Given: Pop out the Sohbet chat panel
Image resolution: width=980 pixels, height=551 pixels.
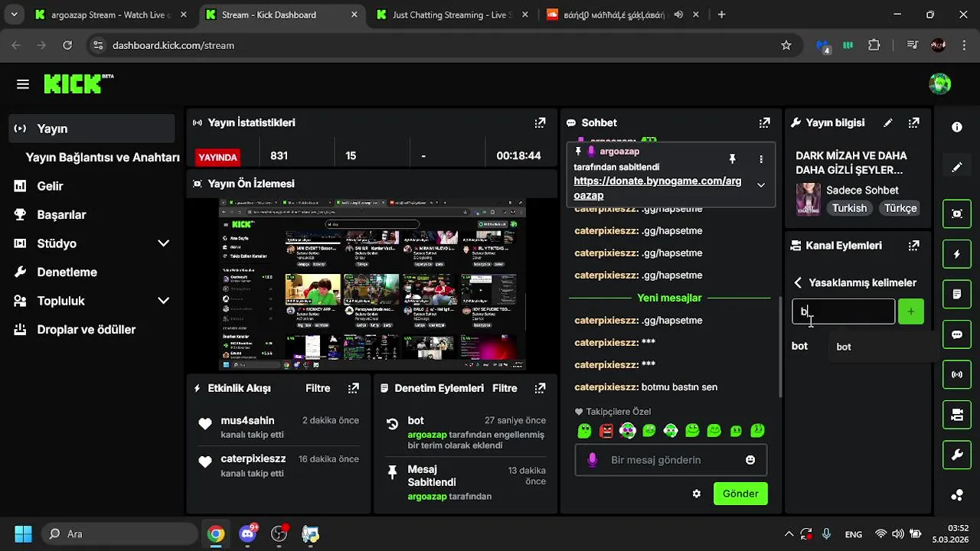Looking at the screenshot, I should 764,122.
